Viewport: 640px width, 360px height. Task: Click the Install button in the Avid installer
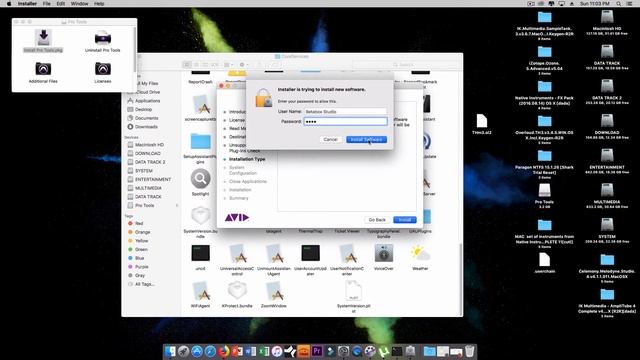click(x=404, y=220)
